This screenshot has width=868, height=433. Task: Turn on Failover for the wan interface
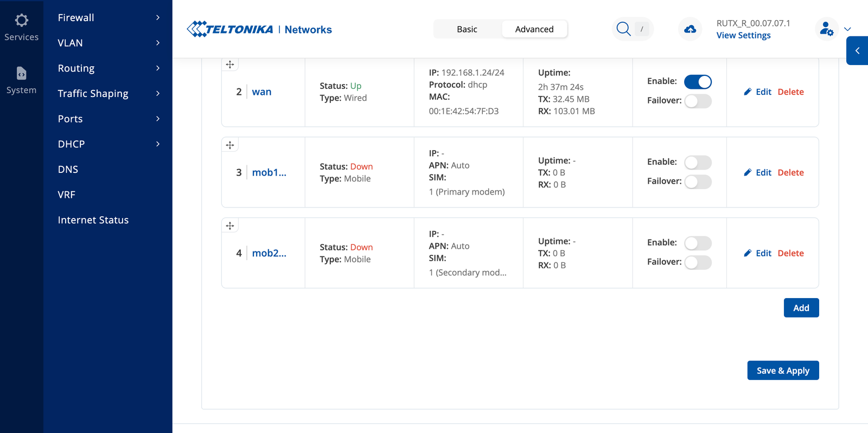tap(698, 101)
